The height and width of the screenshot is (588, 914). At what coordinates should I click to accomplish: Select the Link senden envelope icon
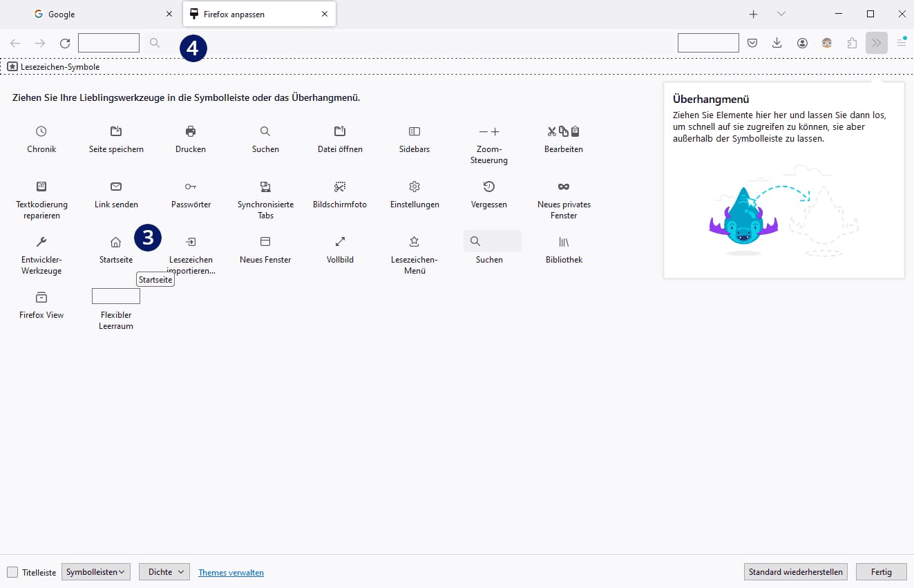pos(116,187)
